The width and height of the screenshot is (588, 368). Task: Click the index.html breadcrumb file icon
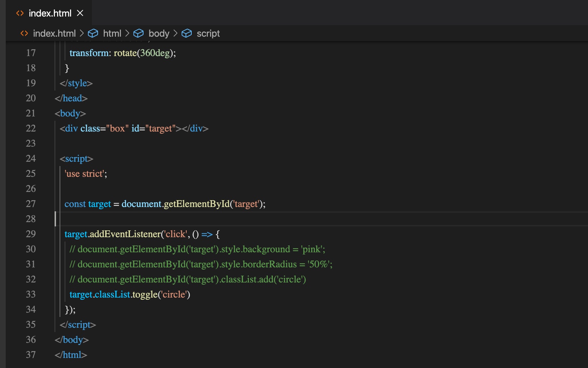tap(24, 33)
